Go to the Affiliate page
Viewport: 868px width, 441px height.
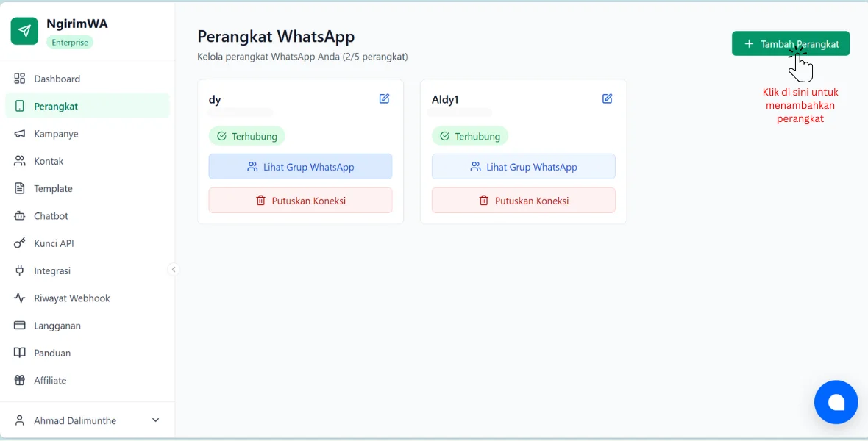point(88,380)
